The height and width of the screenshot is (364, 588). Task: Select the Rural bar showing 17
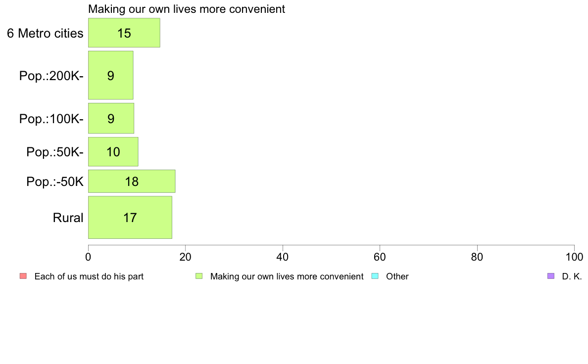coord(130,218)
